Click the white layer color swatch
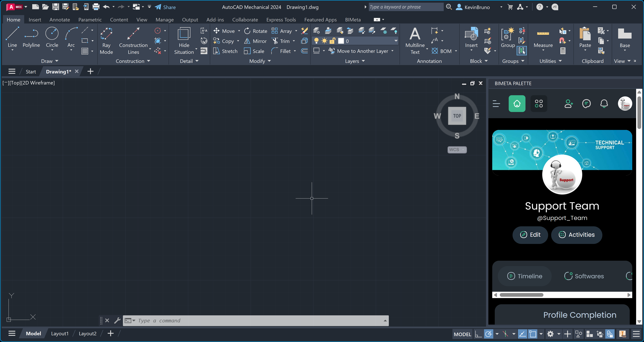 pyautogui.click(x=341, y=41)
